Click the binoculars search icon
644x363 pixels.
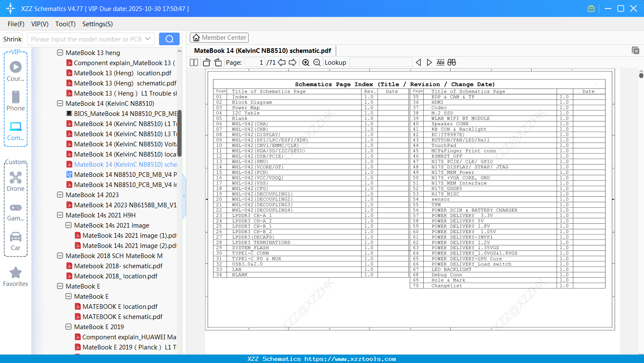tap(452, 63)
